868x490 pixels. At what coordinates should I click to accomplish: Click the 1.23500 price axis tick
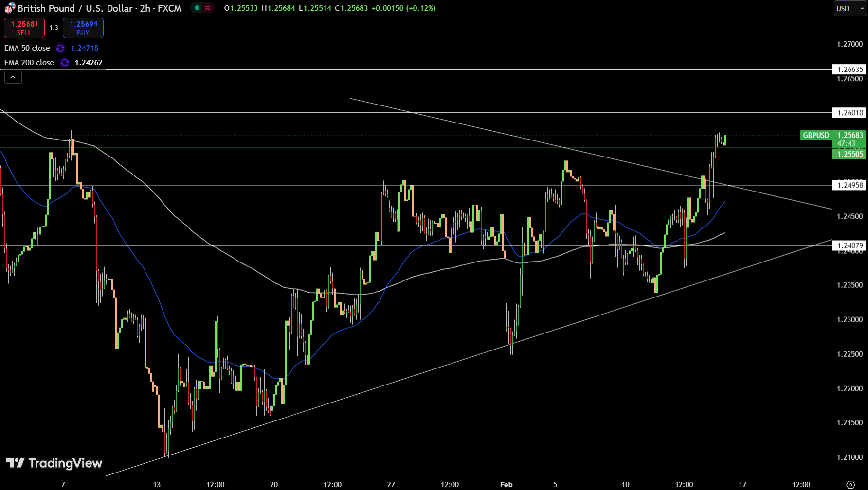pyautogui.click(x=850, y=285)
